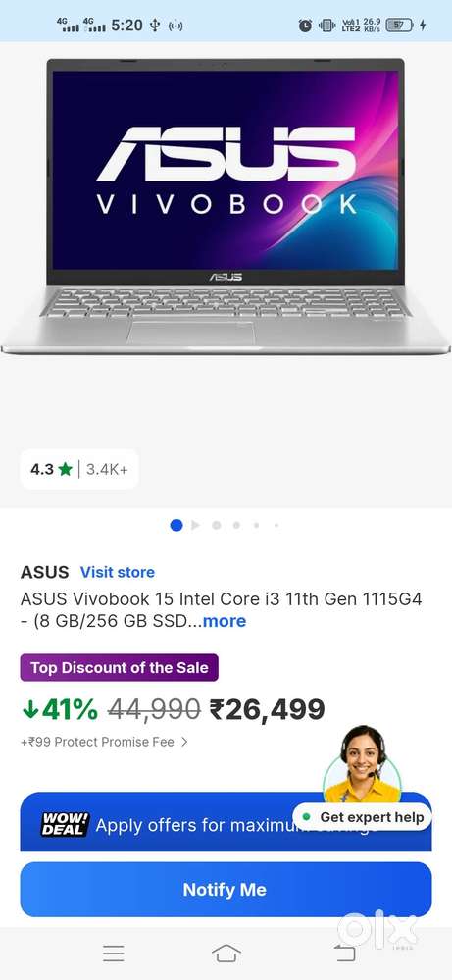Screen dimensions: 452x980
Task: Tap the alarm clock status icon
Action: click(305, 25)
